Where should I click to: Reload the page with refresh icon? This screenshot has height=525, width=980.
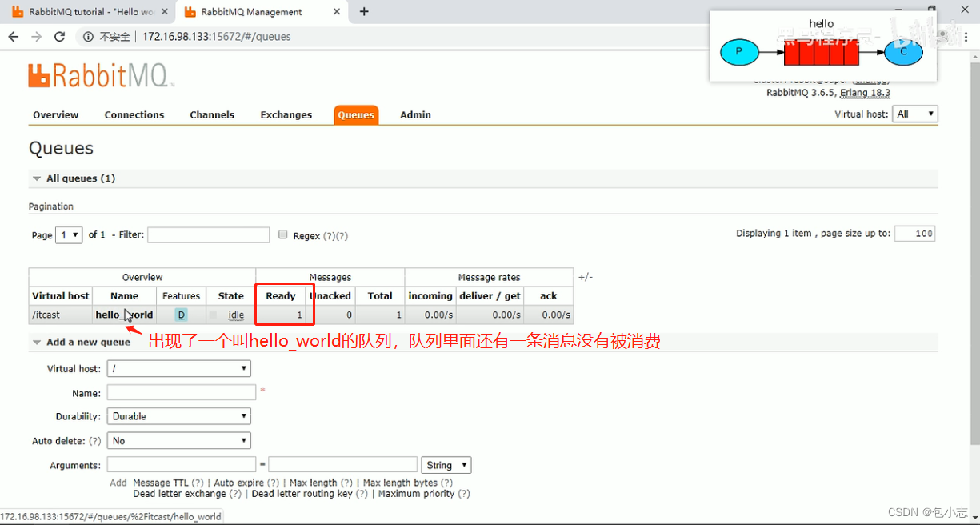coord(59,37)
